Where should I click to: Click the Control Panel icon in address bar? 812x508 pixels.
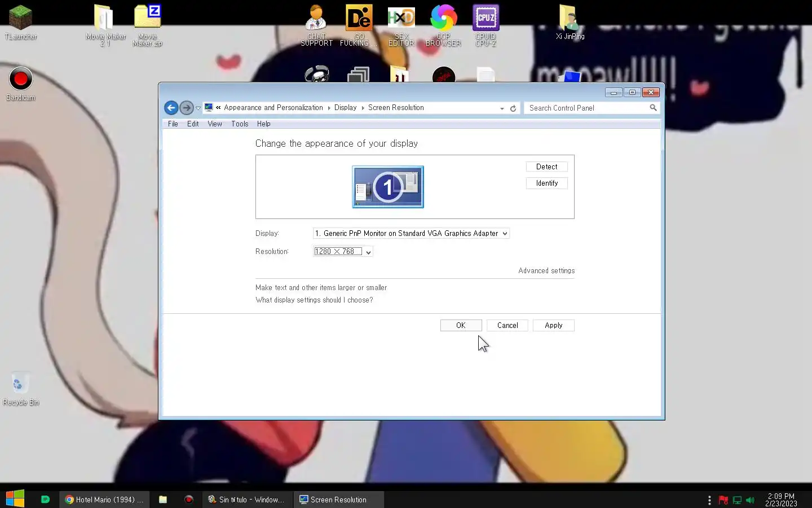coord(209,108)
